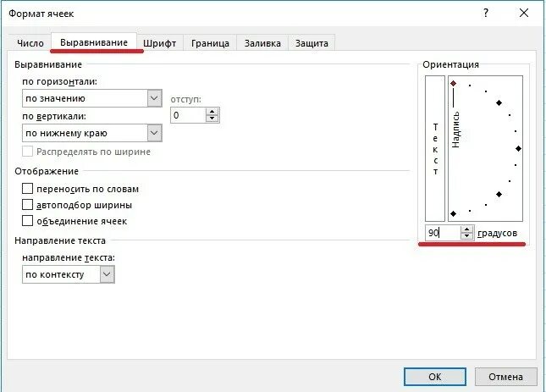Image resolution: width=546 pixels, height=392 pixels.
Task: Confirm with the OK button
Action: tap(435, 377)
